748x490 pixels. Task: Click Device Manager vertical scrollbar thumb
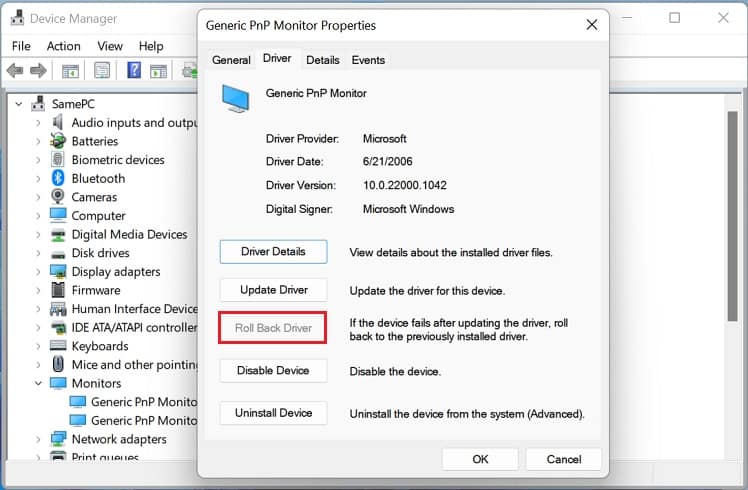(x=732, y=216)
